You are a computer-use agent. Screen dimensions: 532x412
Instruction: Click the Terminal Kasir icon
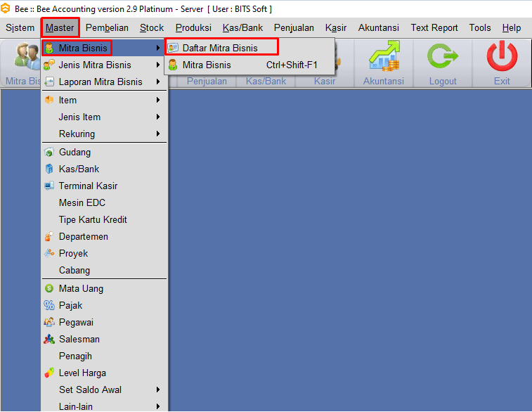tap(49, 186)
